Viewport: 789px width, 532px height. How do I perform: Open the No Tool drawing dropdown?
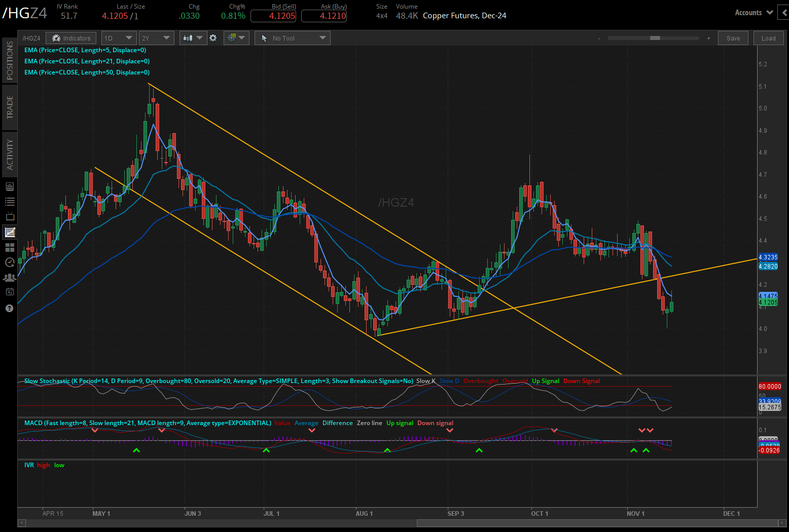pos(292,37)
